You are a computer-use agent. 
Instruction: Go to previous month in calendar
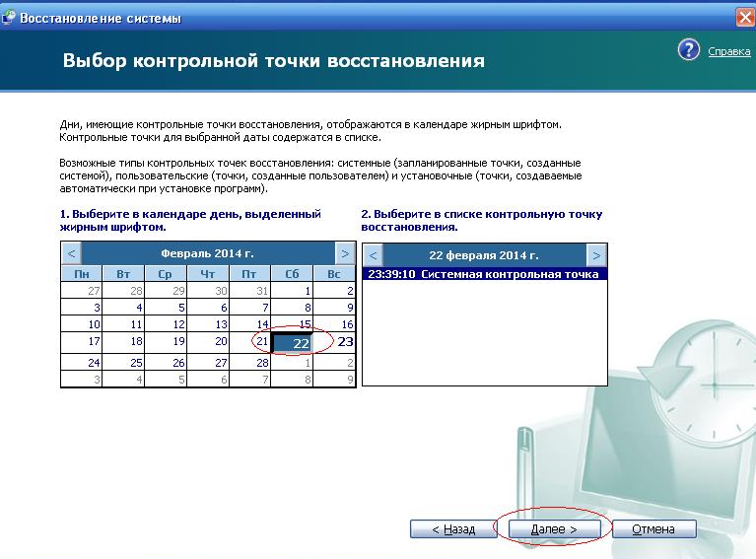coord(71,253)
